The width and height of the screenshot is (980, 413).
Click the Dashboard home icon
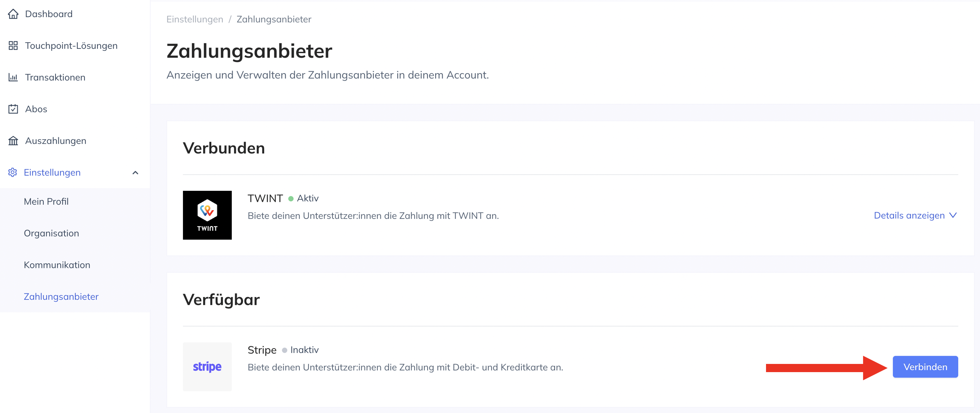coord(13,14)
